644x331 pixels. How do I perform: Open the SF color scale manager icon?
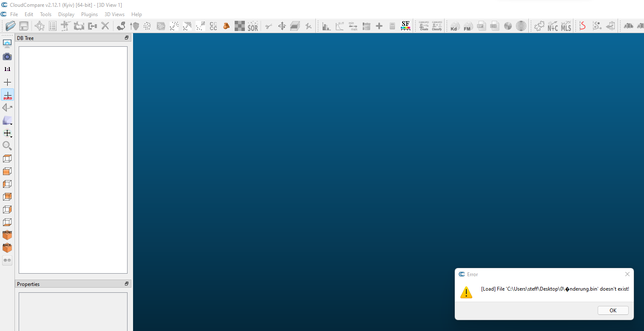click(x=406, y=26)
